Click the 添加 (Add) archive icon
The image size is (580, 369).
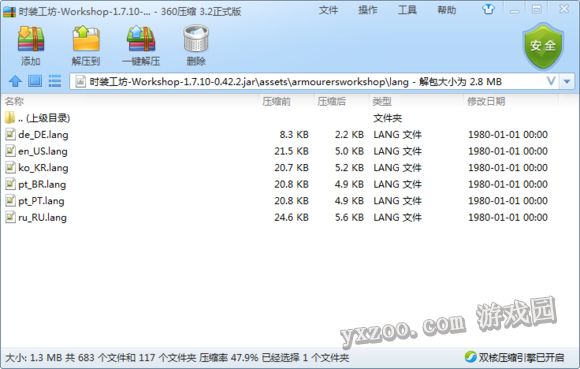(31, 38)
